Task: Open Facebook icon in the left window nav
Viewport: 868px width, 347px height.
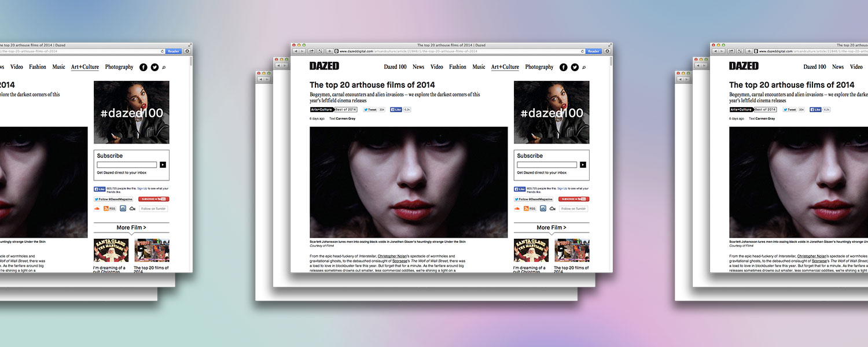Action: [144, 67]
